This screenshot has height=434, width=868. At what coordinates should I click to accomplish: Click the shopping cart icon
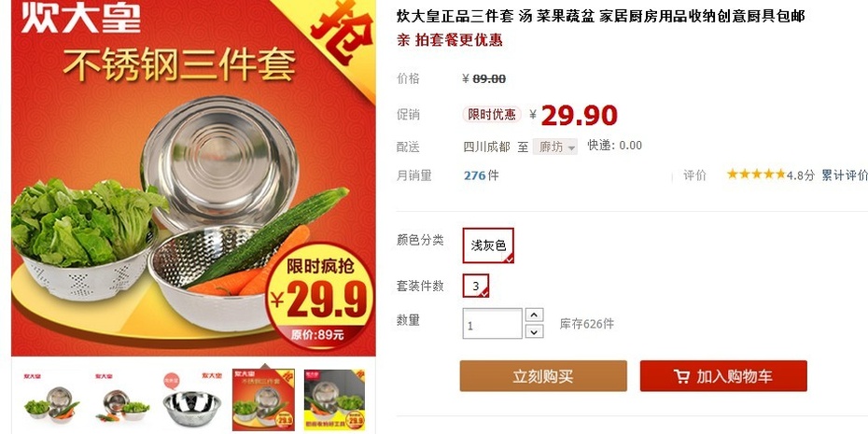tap(681, 376)
